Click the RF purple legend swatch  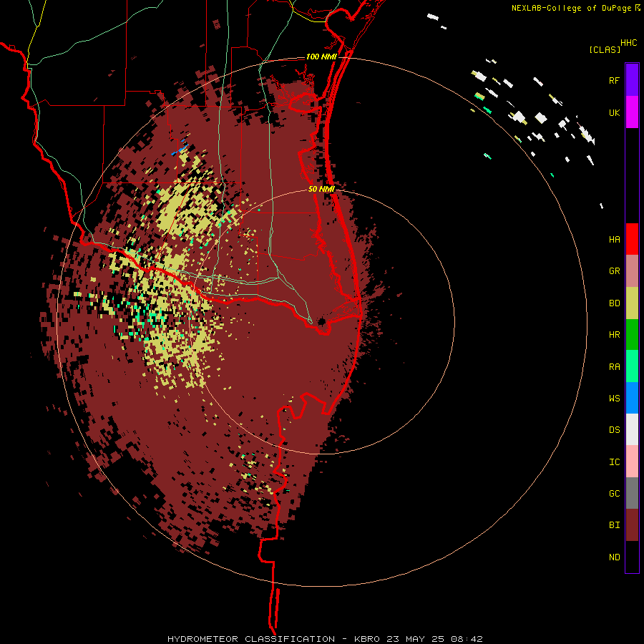[632, 79]
